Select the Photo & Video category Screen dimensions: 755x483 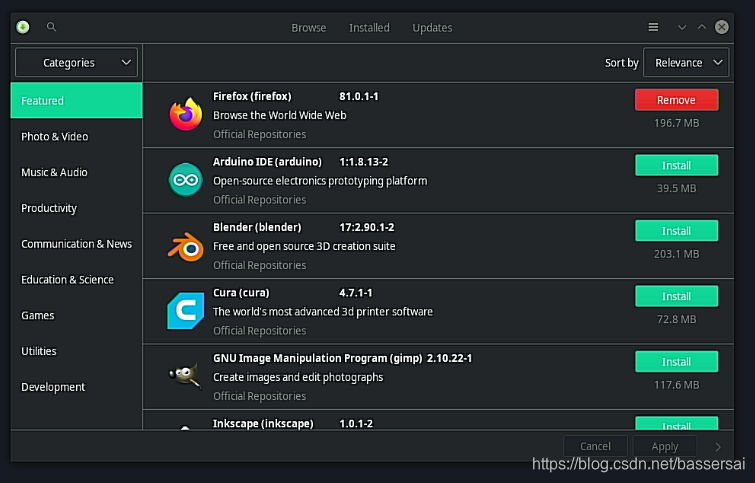77,137
